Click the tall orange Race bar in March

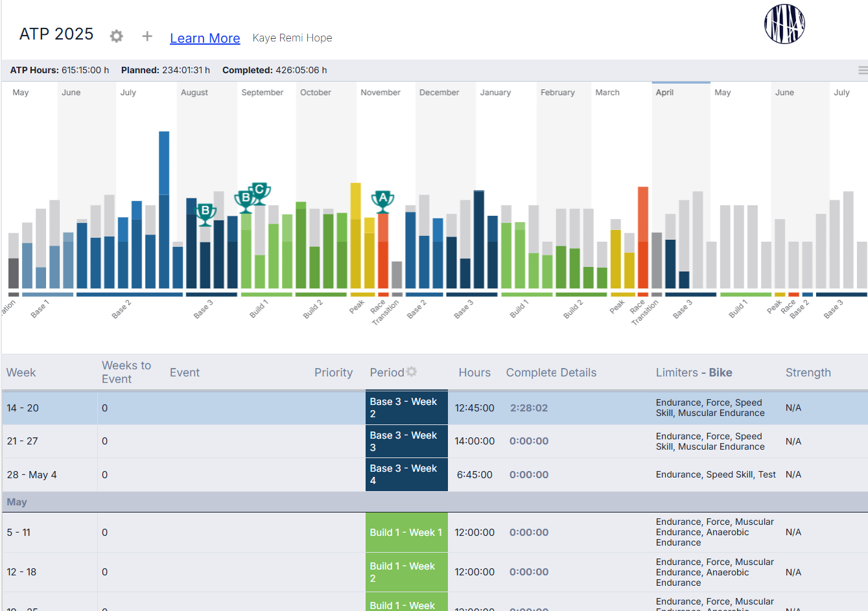[643, 237]
